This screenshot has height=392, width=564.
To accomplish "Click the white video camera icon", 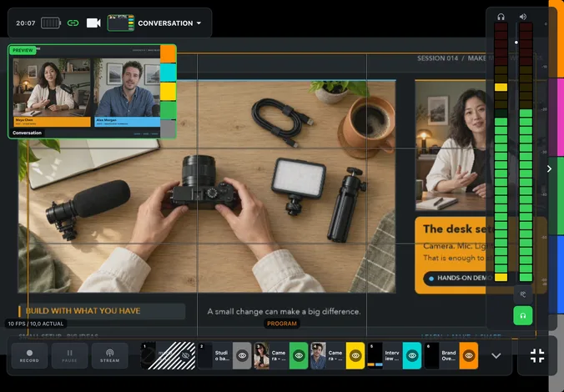I will (x=93, y=23).
